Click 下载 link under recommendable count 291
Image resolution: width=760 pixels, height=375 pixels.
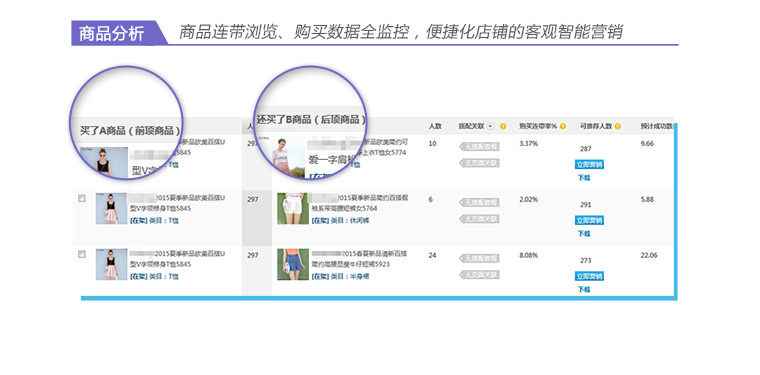click(x=584, y=234)
